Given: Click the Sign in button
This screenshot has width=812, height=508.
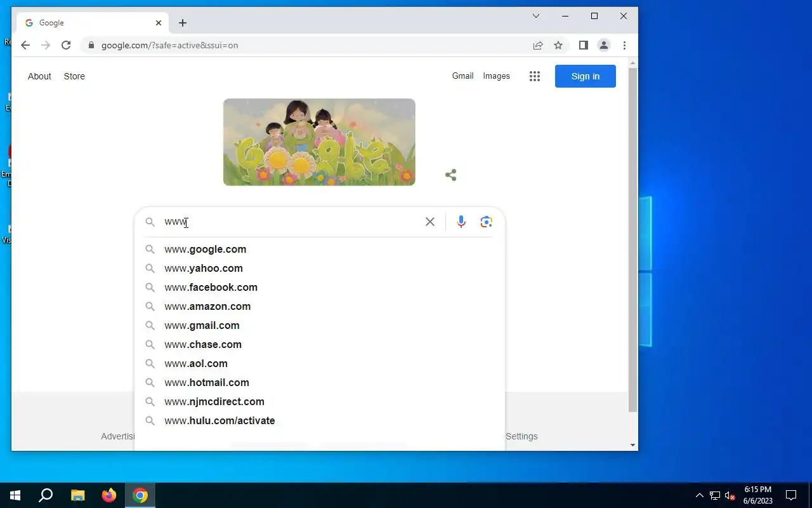Looking at the screenshot, I should (x=586, y=76).
